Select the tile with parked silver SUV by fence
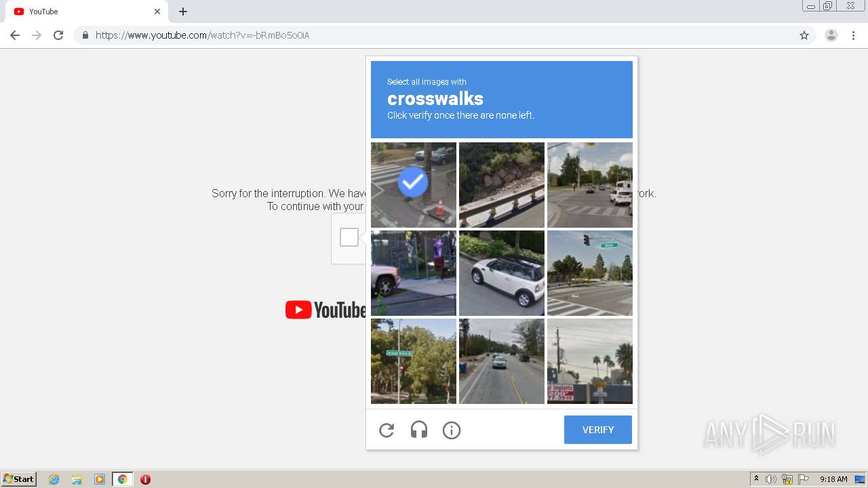This screenshot has width=868, height=488. tap(414, 273)
